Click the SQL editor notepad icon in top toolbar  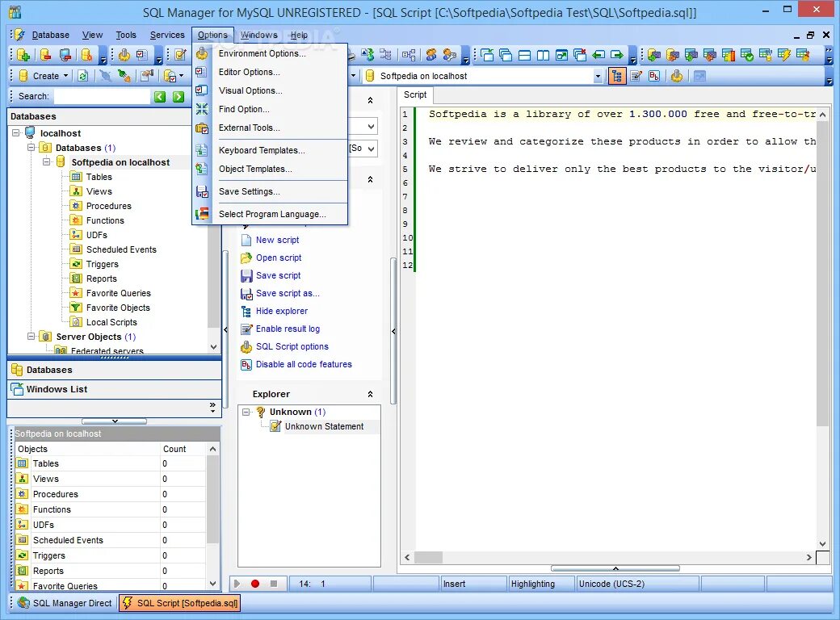click(x=181, y=55)
